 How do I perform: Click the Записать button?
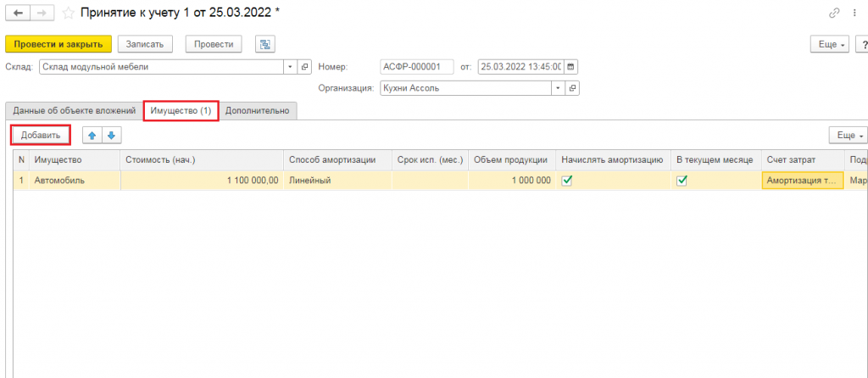click(145, 44)
